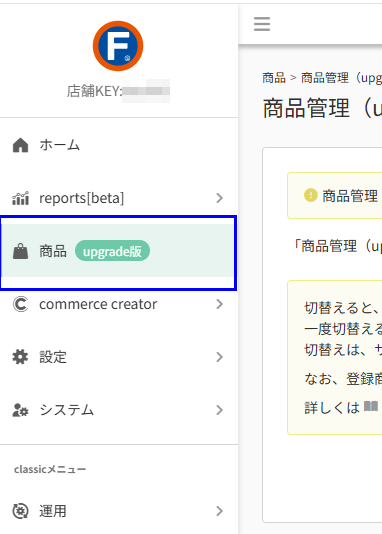Screen dimensions: 382x534
Task: Expand the reports[beta] chevron
Action: (220, 198)
